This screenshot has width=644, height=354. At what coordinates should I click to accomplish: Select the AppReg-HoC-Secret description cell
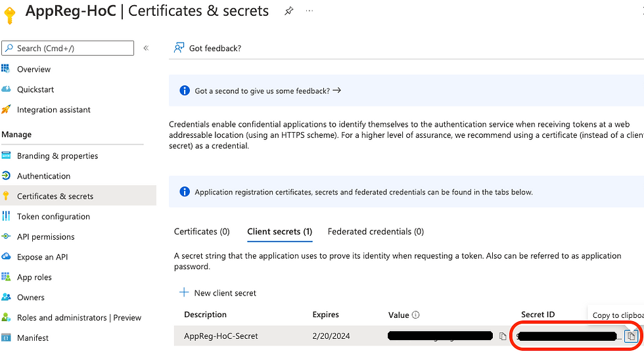(221, 336)
